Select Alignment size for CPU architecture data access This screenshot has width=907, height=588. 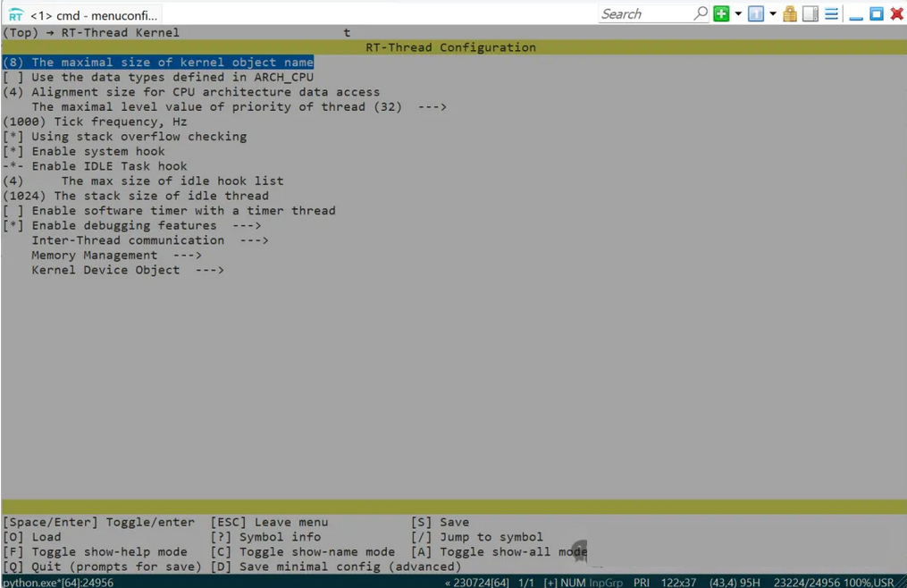coord(191,92)
